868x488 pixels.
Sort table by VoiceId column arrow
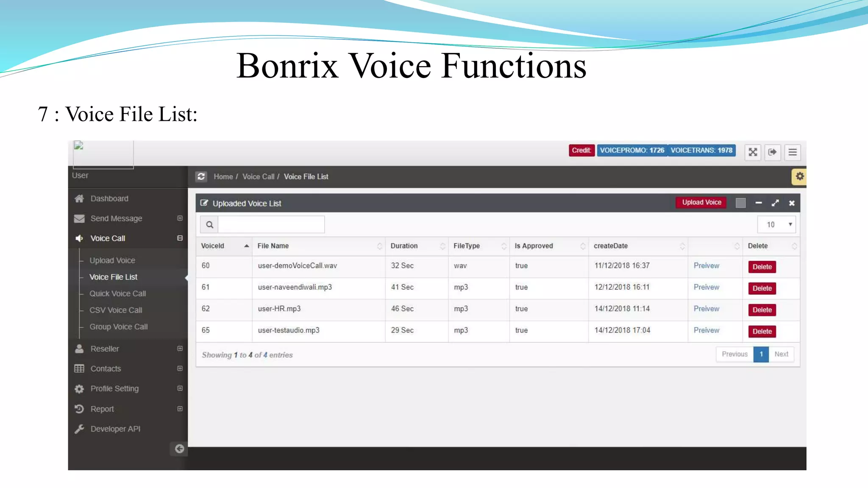pos(246,246)
